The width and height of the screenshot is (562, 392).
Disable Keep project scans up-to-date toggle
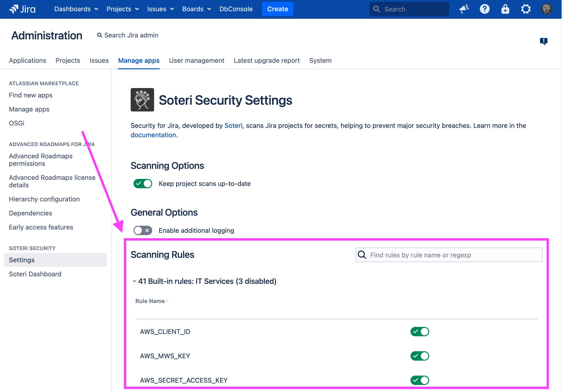(143, 183)
